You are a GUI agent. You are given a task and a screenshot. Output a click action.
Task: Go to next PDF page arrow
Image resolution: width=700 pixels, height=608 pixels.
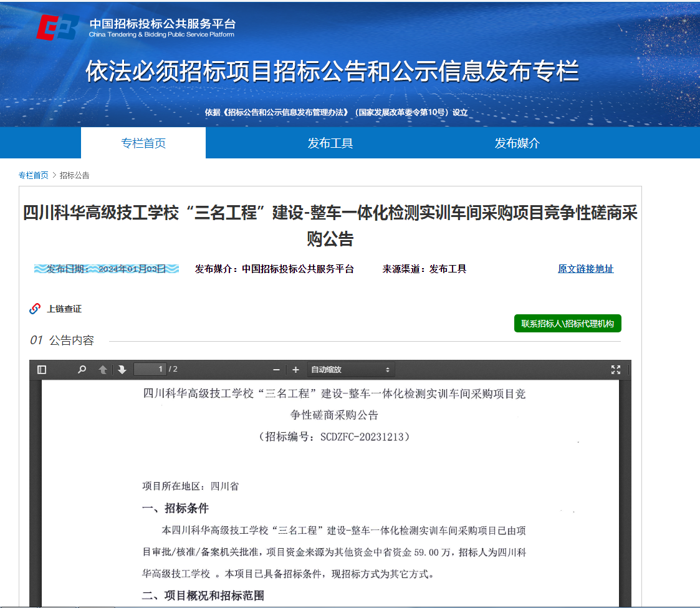coord(122,369)
